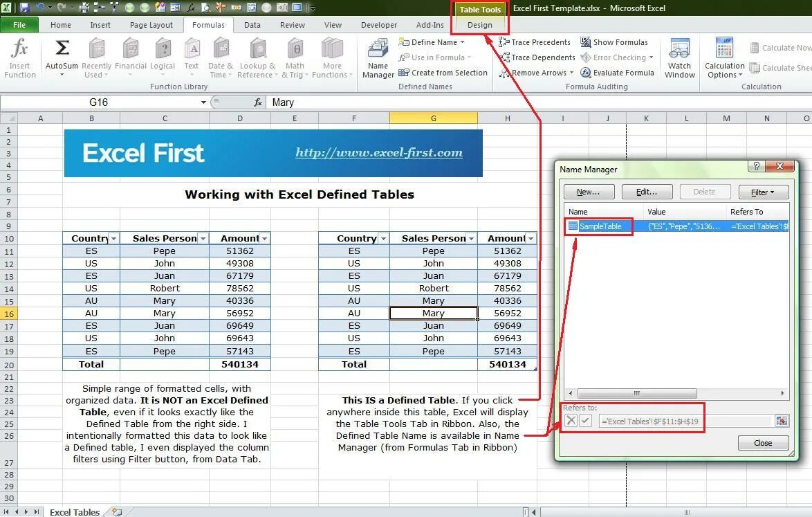Expand Use in Formula dropdown
The height and width of the screenshot is (517, 812).
click(x=469, y=57)
